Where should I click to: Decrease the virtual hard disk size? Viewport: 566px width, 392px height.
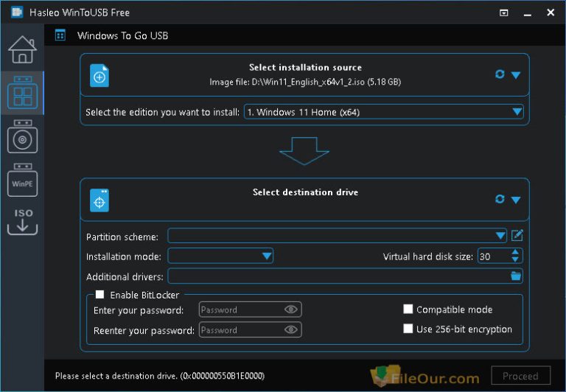515,259
